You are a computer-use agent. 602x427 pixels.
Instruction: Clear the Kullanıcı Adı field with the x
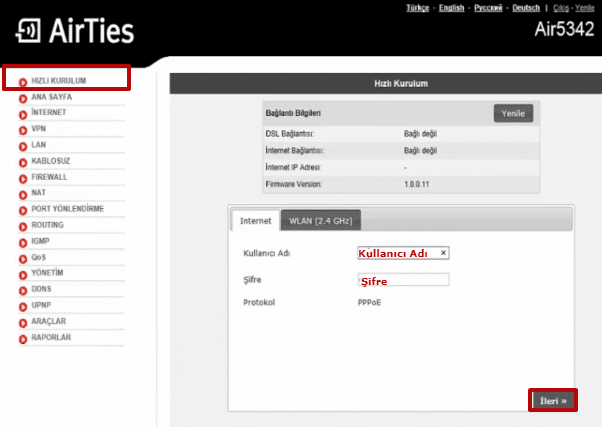tap(443, 253)
